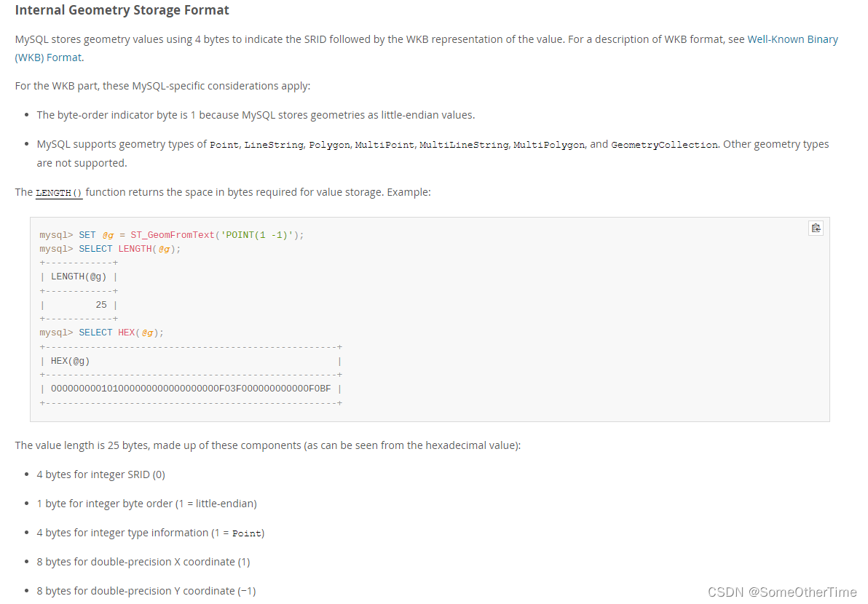Click the HEX(@g) column header in output
The width and height of the screenshot is (868, 604).
[71, 361]
